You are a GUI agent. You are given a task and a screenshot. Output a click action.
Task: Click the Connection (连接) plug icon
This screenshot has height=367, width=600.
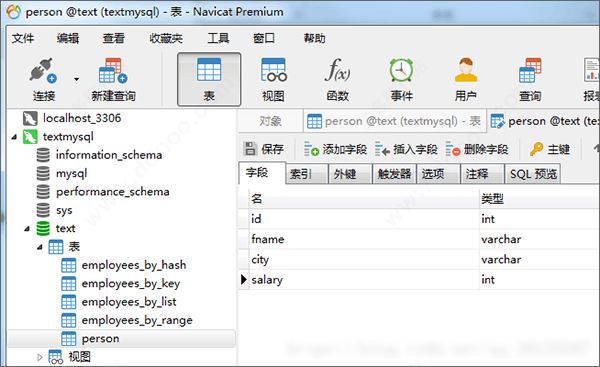click(43, 70)
